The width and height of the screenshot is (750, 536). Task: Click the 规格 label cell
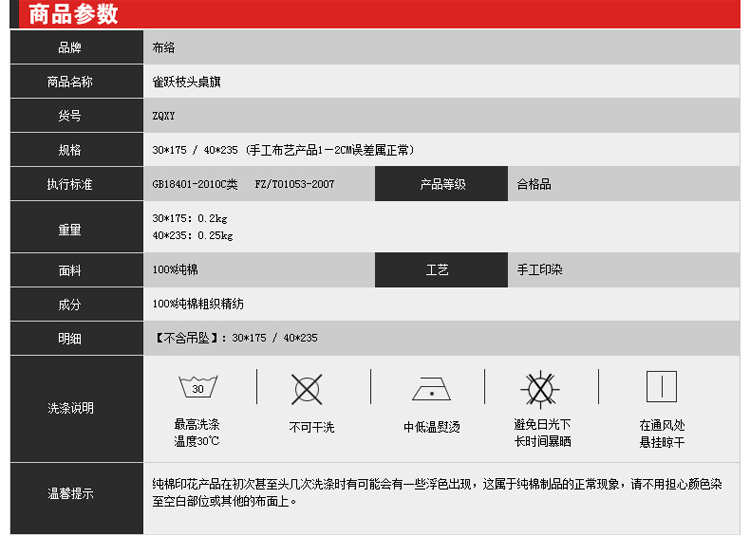point(77,150)
